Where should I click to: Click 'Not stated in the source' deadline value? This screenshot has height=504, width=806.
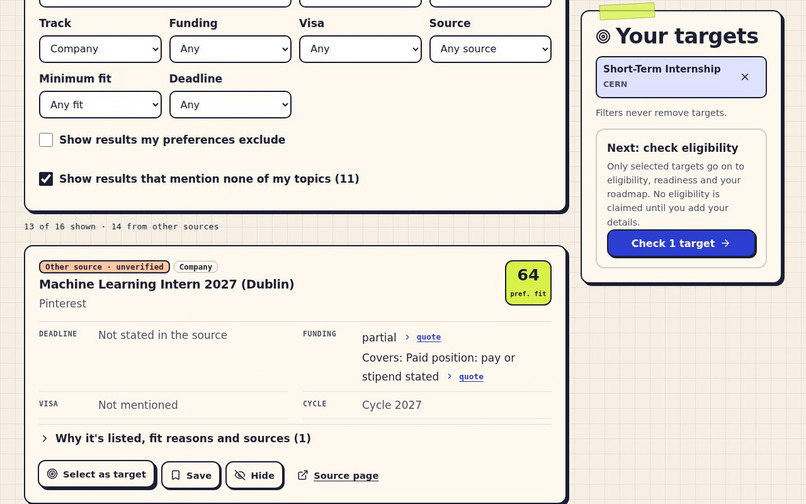162,335
